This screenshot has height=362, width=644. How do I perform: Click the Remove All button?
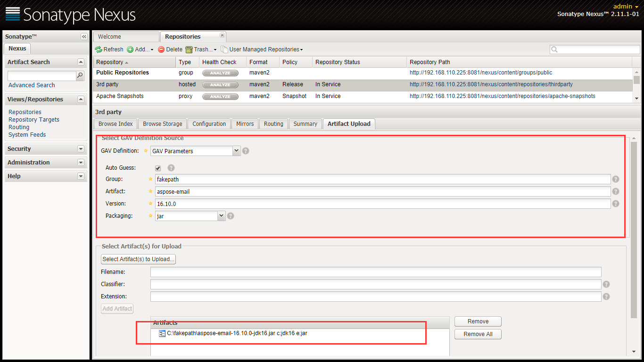pos(478,334)
